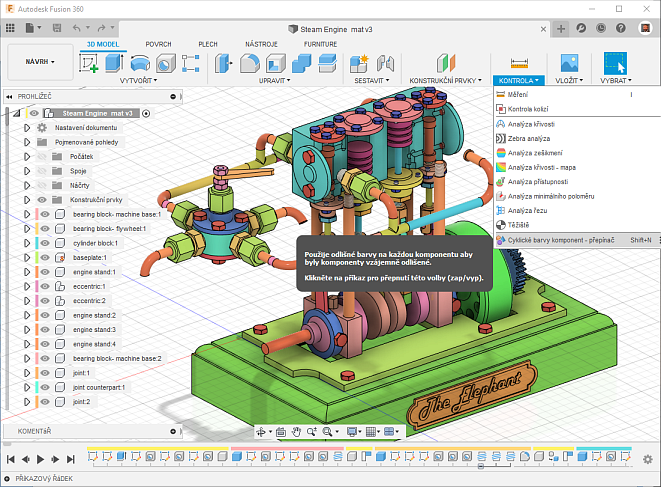Hide the baseplate:1 component

coord(45,257)
